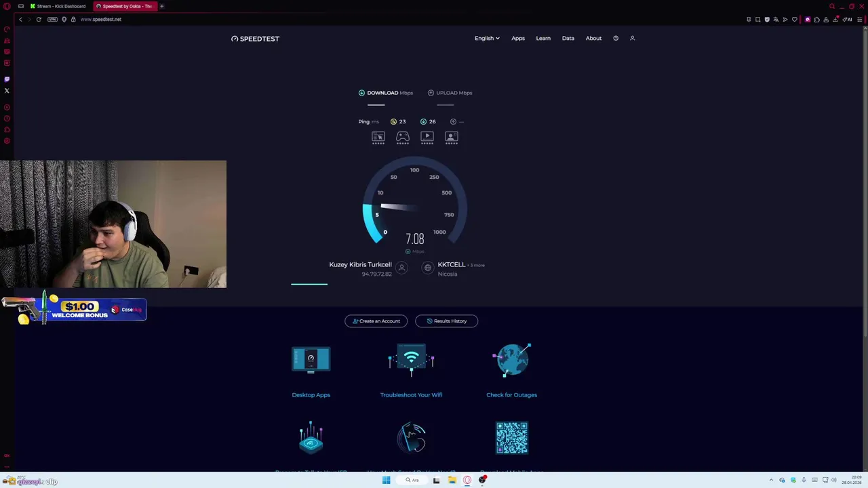This screenshot has width=868, height=488.
Task: Click the $1.00 Welcome Bonus banner
Action: coord(75,310)
